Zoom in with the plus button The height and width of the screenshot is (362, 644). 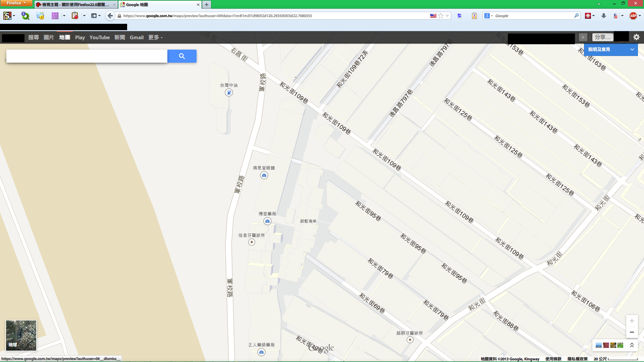[x=632, y=321]
